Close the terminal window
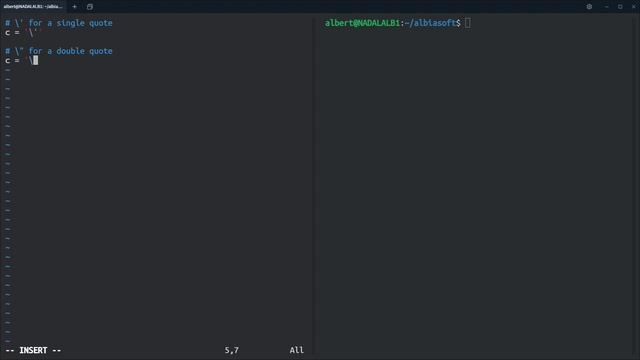This screenshot has width=640, height=360. tap(634, 7)
